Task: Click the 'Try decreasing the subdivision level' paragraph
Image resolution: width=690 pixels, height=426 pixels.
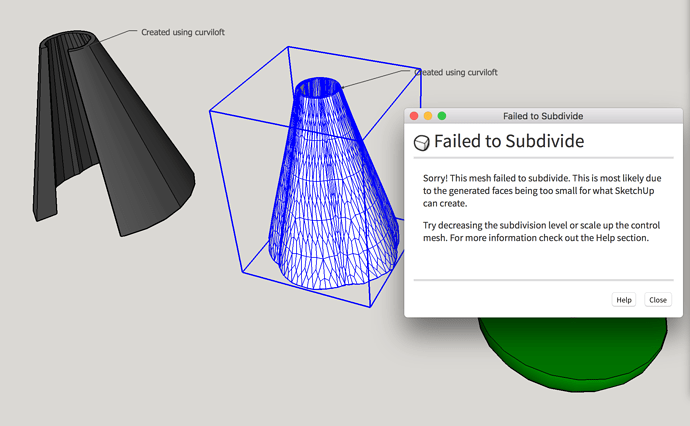Action: [x=541, y=231]
